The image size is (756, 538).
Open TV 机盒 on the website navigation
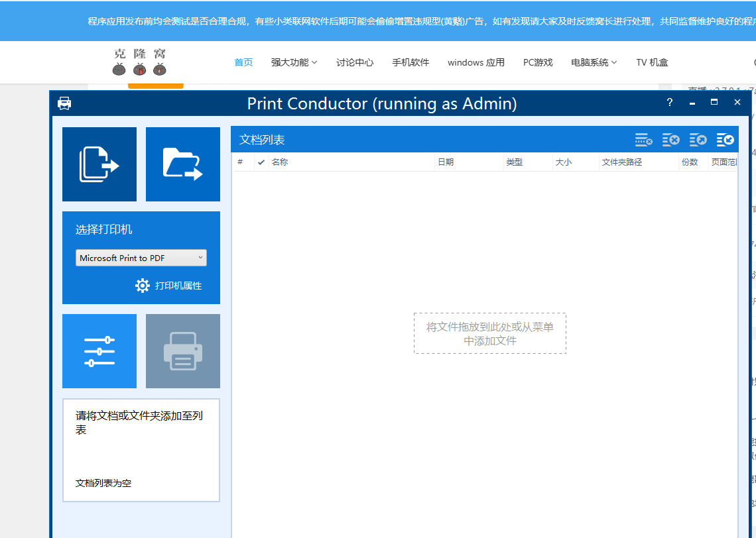[x=653, y=63]
